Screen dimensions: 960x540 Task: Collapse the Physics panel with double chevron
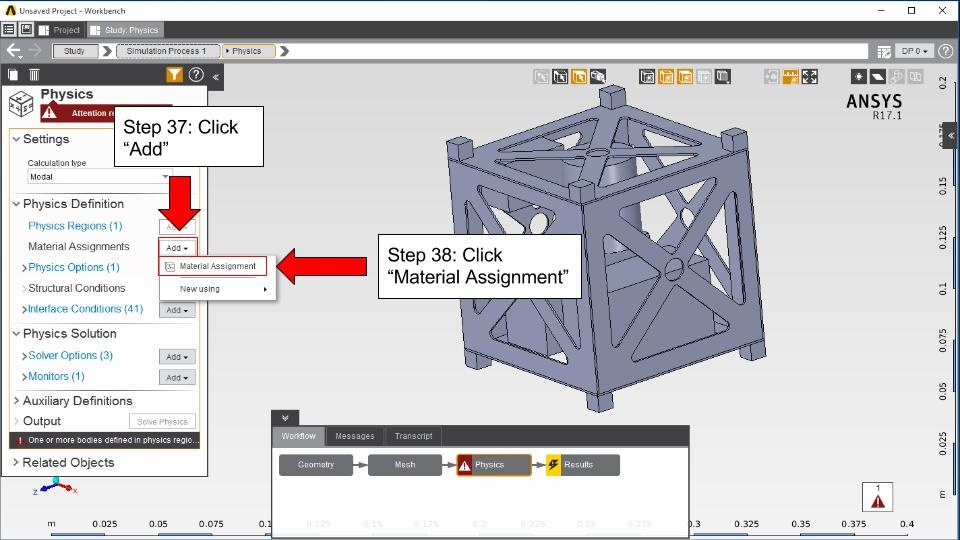click(x=216, y=77)
